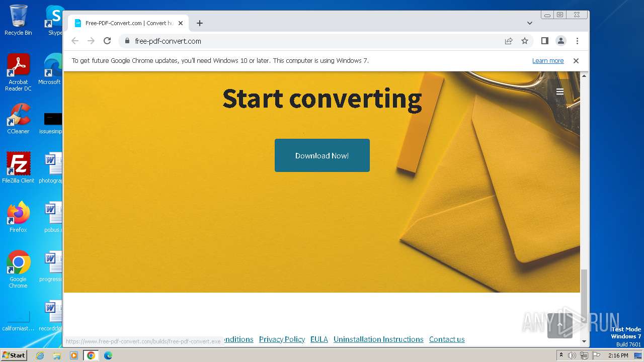644x362 pixels.
Task: Open FileZilla Client desktop icon
Action: point(18,167)
